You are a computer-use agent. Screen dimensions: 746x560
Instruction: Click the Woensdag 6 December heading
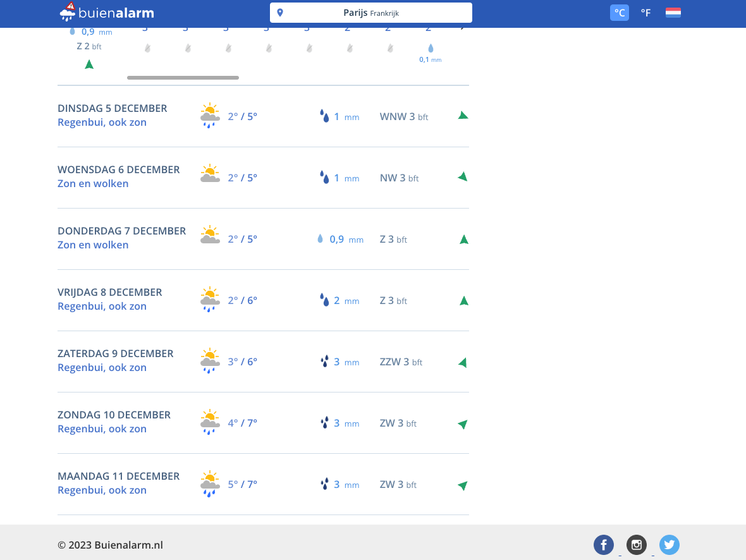pyautogui.click(x=119, y=169)
